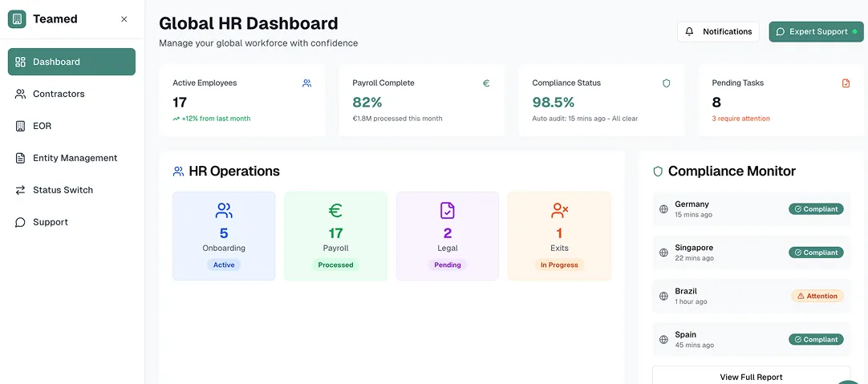Open the Dashboard menu item
This screenshot has width=868, height=384.
(x=71, y=62)
